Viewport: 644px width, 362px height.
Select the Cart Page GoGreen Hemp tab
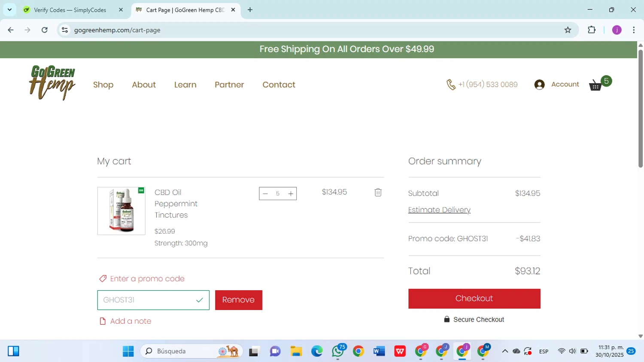(x=185, y=10)
